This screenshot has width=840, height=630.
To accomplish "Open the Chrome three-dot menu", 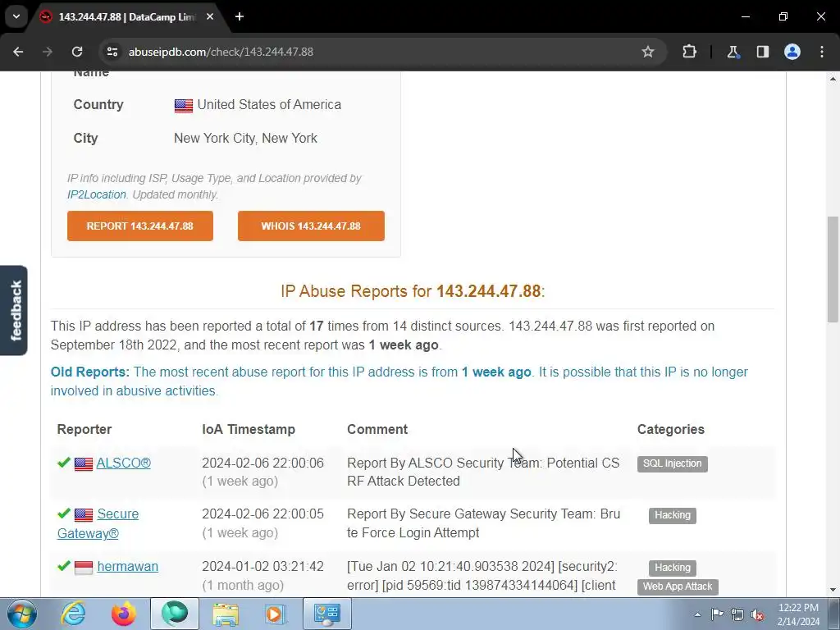I will 822,52.
